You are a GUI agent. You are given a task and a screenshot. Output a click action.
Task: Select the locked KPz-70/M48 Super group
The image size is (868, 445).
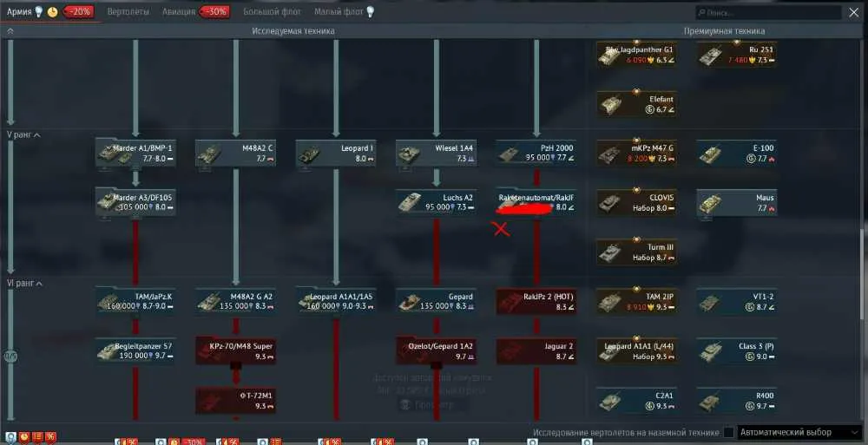(236, 350)
